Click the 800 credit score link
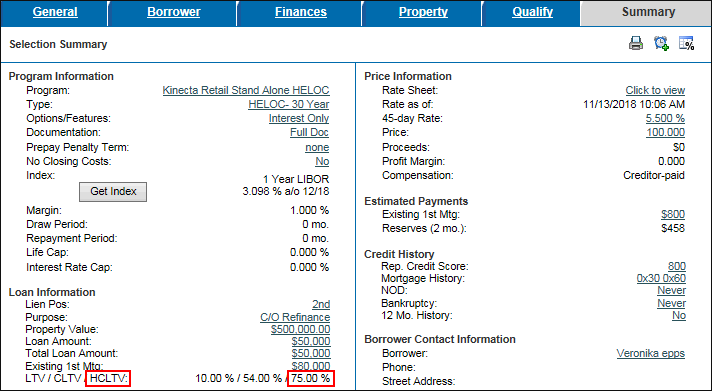The width and height of the screenshot is (712, 391). [677, 267]
